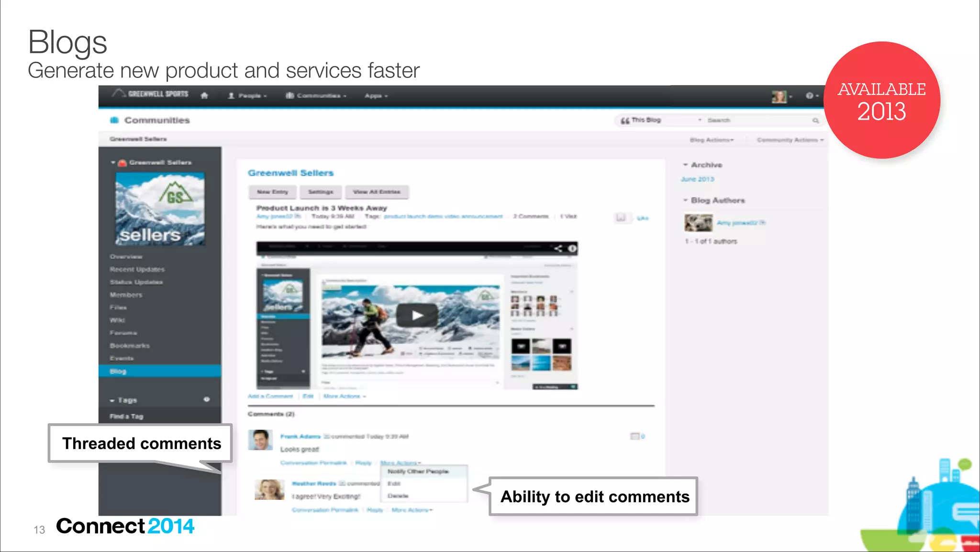This screenshot has height=552, width=980.
Task: Open the June 2013 archive link
Action: coord(697,179)
